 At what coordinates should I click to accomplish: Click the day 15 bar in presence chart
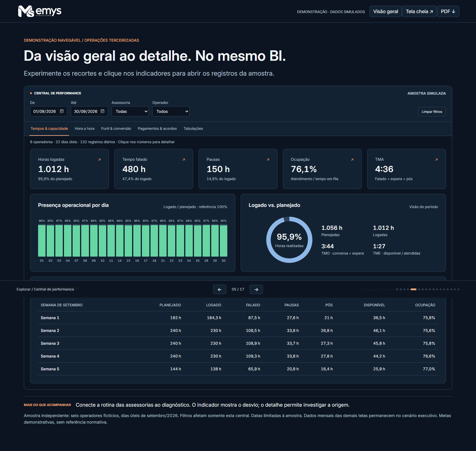(x=128, y=241)
